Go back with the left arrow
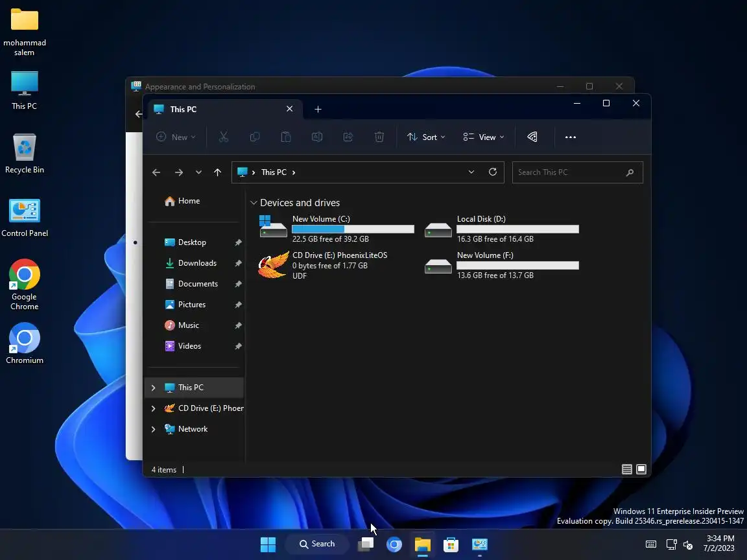Image resolution: width=747 pixels, height=560 pixels. point(156,172)
